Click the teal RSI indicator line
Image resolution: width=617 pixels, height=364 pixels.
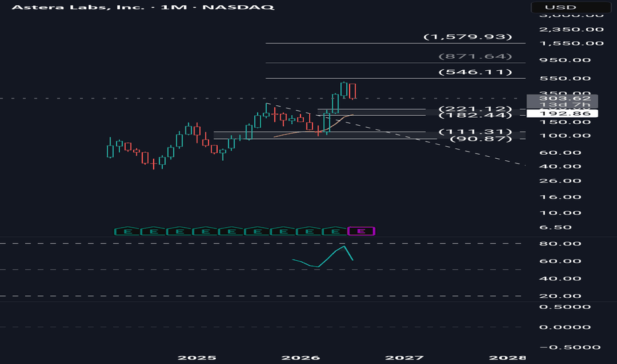[322, 257]
